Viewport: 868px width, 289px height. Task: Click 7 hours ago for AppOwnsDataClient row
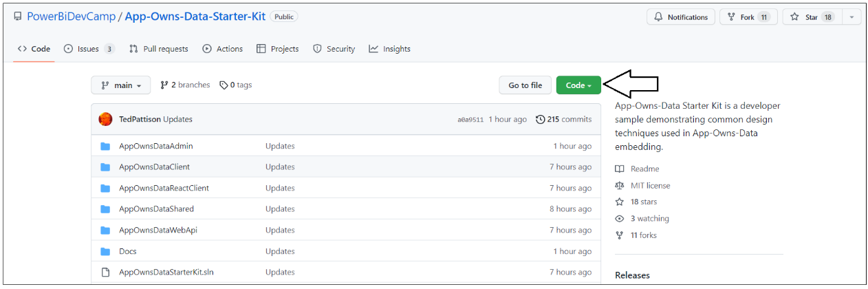pos(571,167)
